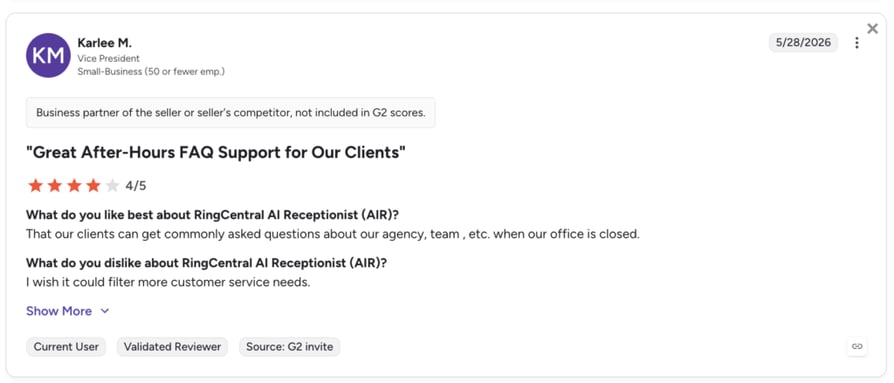Click the permalink chain icon
The image size is (894, 383).
tap(857, 346)
